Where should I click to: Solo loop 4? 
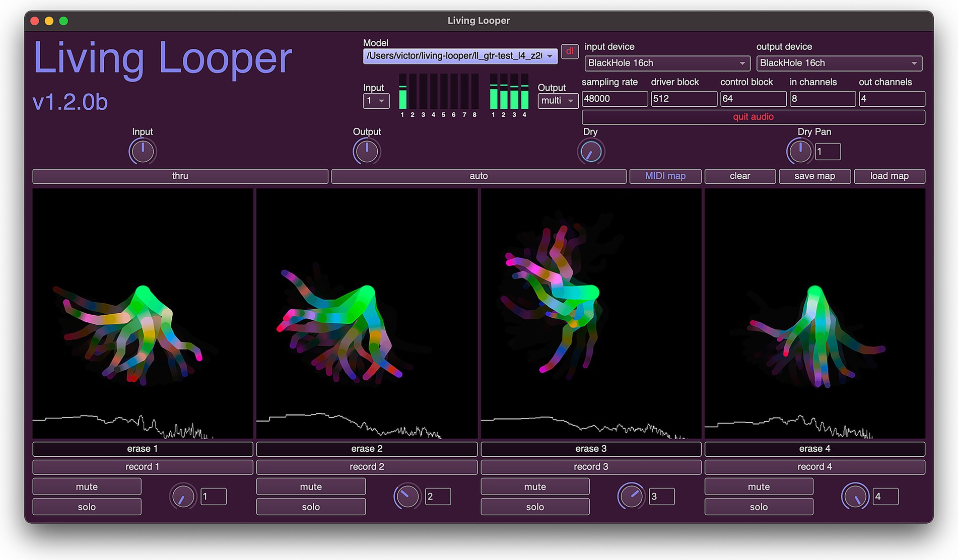pos(759,507)
